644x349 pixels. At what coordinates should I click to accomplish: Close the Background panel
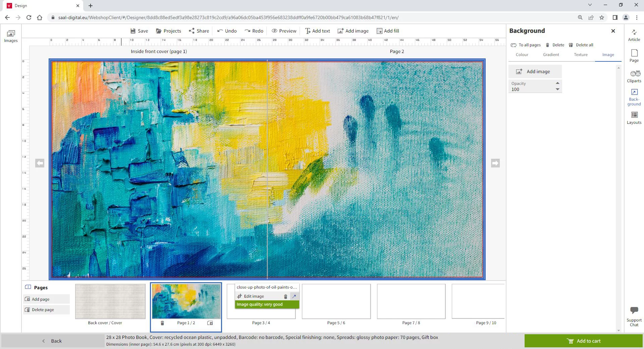coord(613,31)
